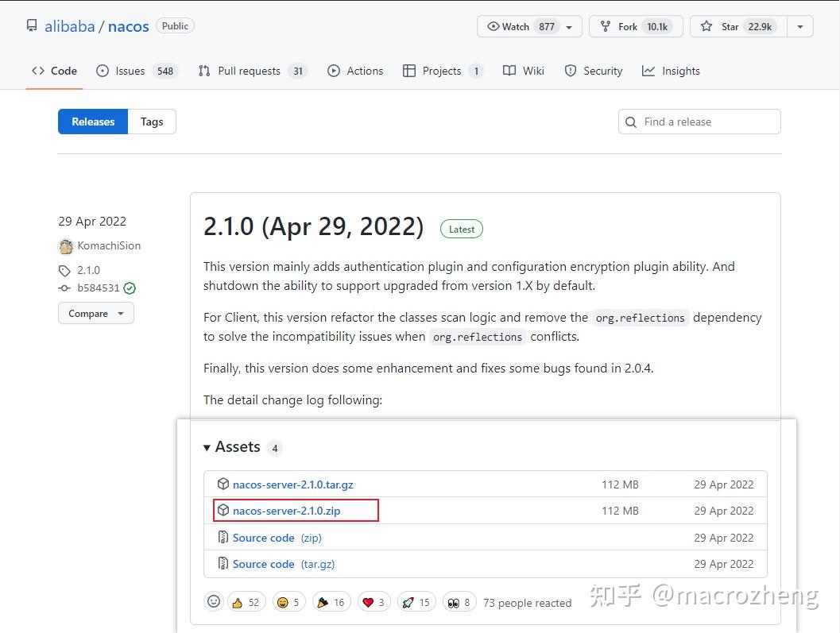Click the Insights graph icon
The image size is (840, 633).
647,71
